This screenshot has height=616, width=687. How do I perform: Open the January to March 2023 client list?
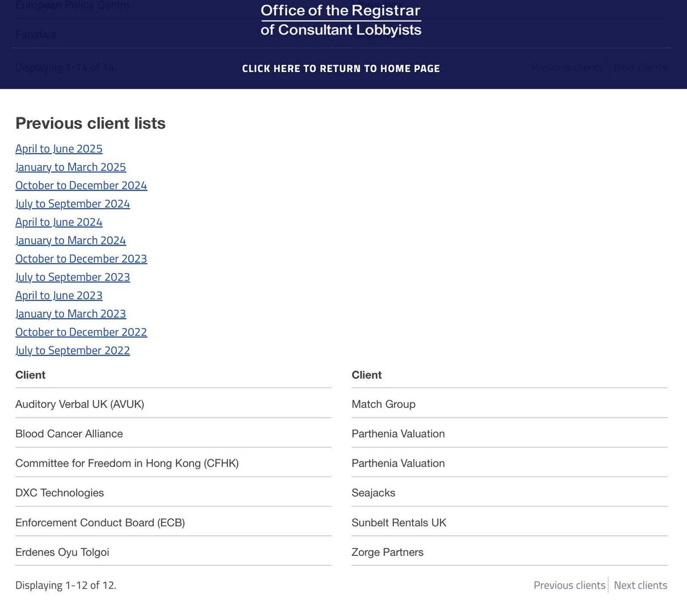coord(70,314)
